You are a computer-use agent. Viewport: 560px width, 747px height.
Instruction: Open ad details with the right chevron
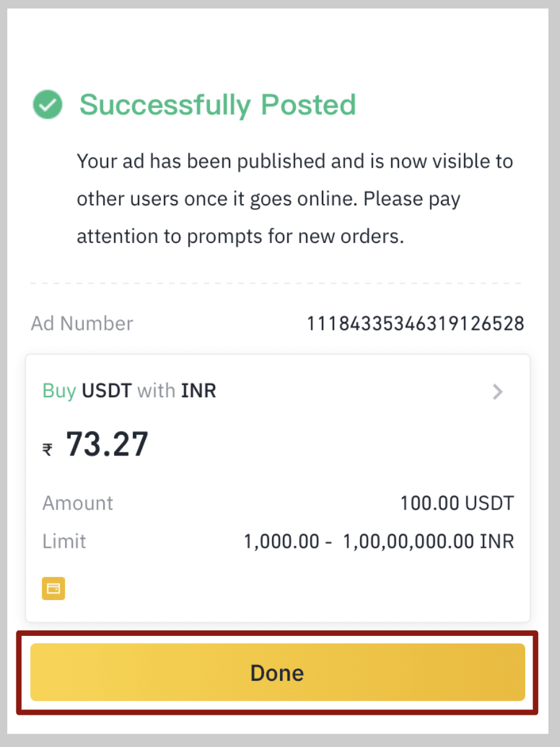498,392
